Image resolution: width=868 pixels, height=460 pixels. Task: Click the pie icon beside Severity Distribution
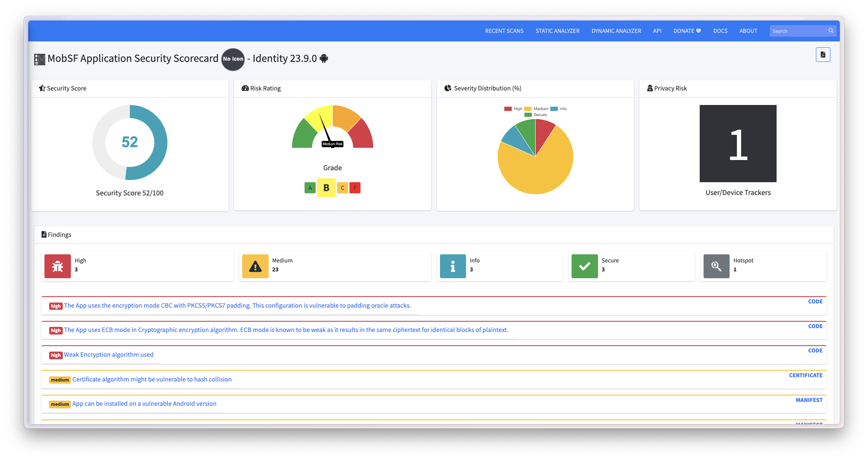(448, 88)
